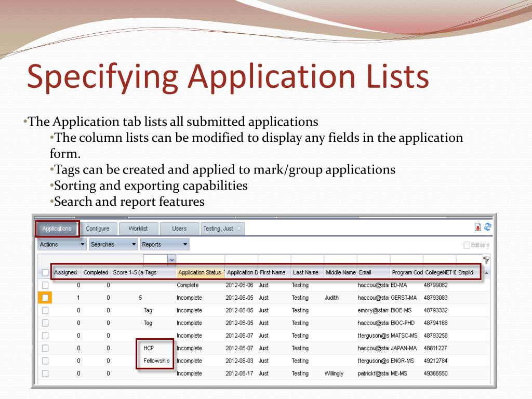
Task: Open the Actions dropdown menu
Action: coord(62,244)
